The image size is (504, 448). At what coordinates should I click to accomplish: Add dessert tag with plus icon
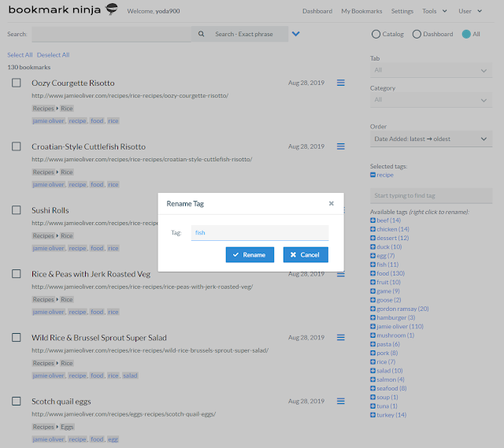[372, 238]
